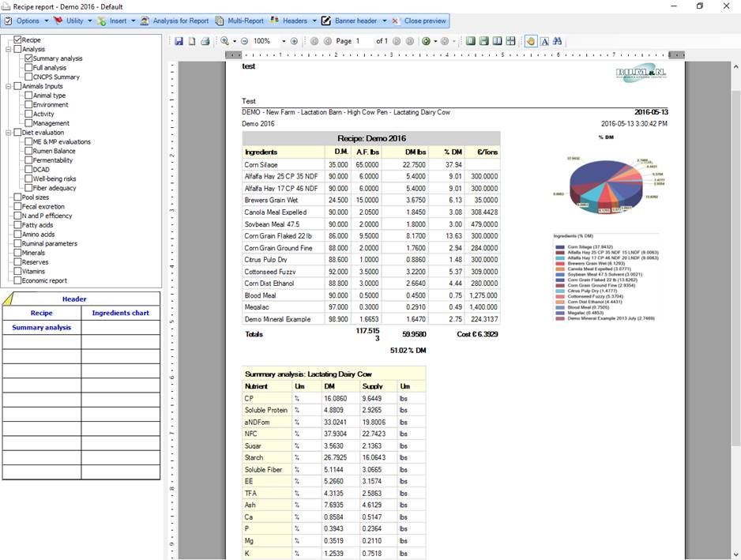Zoom in with the plus circle icon
The height and width of the screenshot is (560, 741).
point(294,41)
